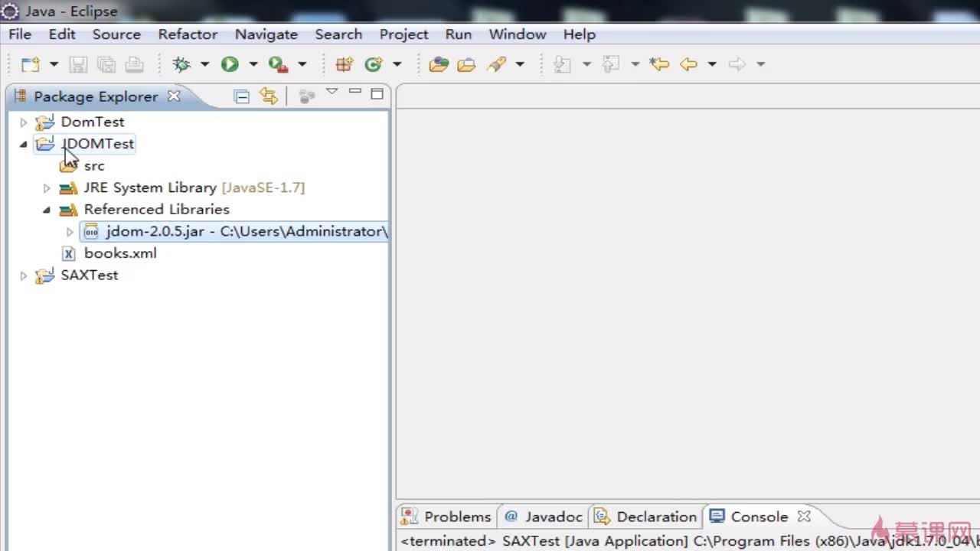
Task: Click the Print icon in toolbar
Action: click(134, 64)
